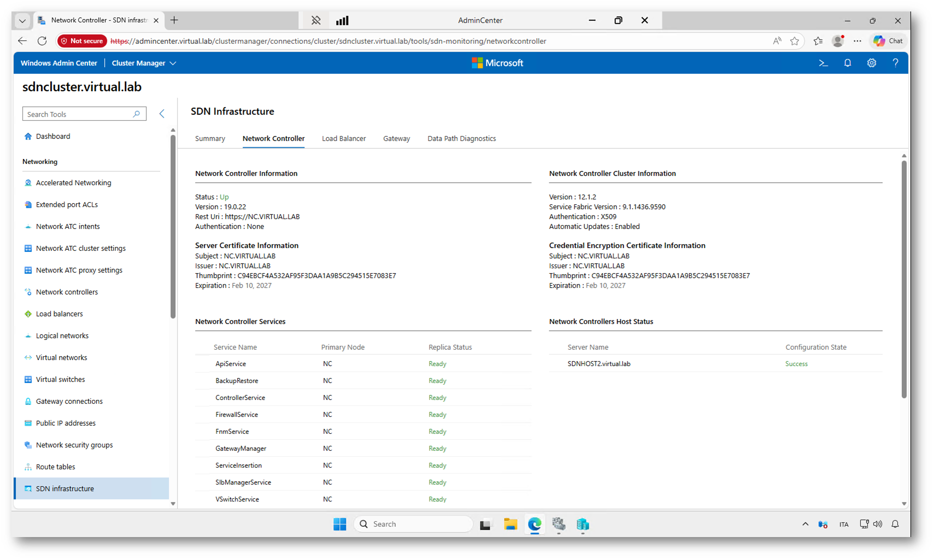
Task: Open Virtual networks in the sidebar
Action: coord(61,358)
